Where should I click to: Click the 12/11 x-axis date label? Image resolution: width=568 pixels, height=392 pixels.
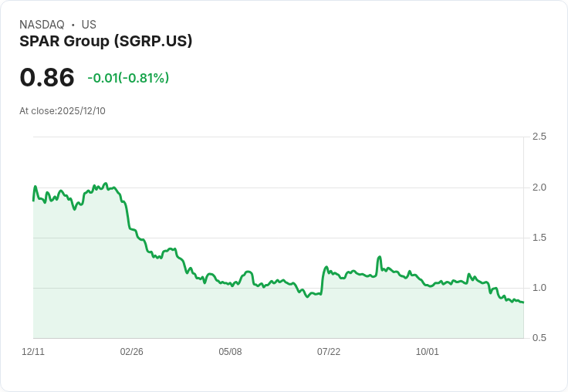pyautogui.click(x=33, y=352)
